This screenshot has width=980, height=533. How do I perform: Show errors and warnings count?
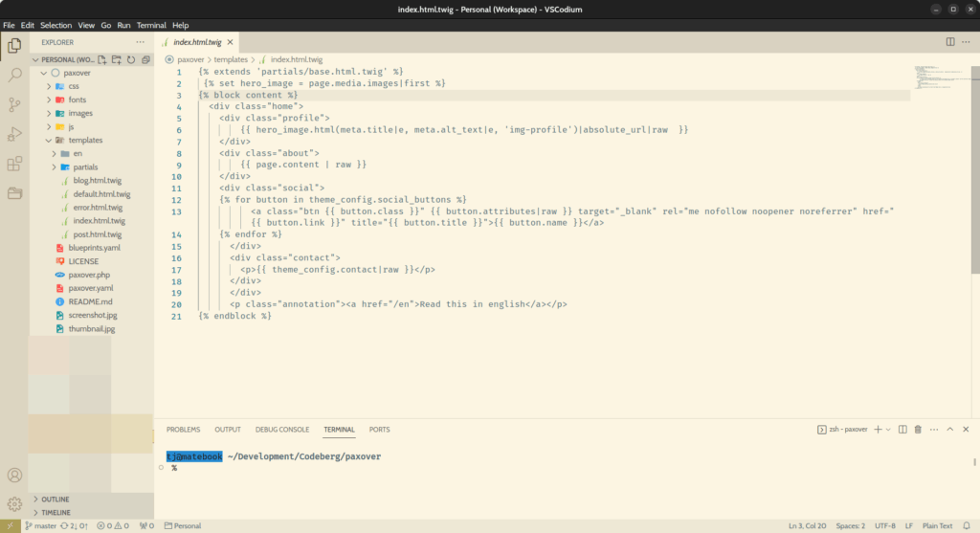113,526
